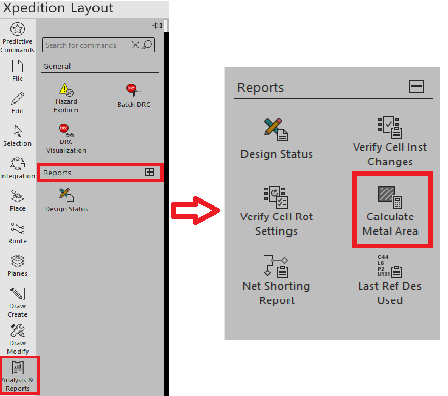Open the Draw Create category

tap(17, 302)
